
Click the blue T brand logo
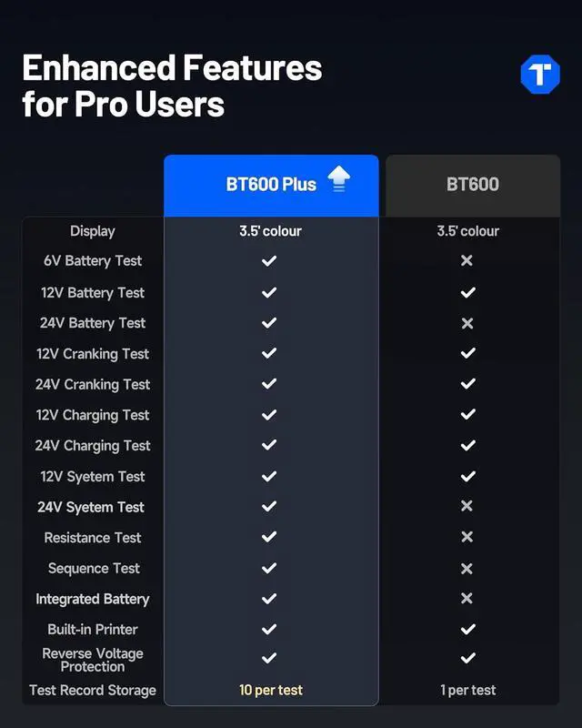(x=539, y=75)
